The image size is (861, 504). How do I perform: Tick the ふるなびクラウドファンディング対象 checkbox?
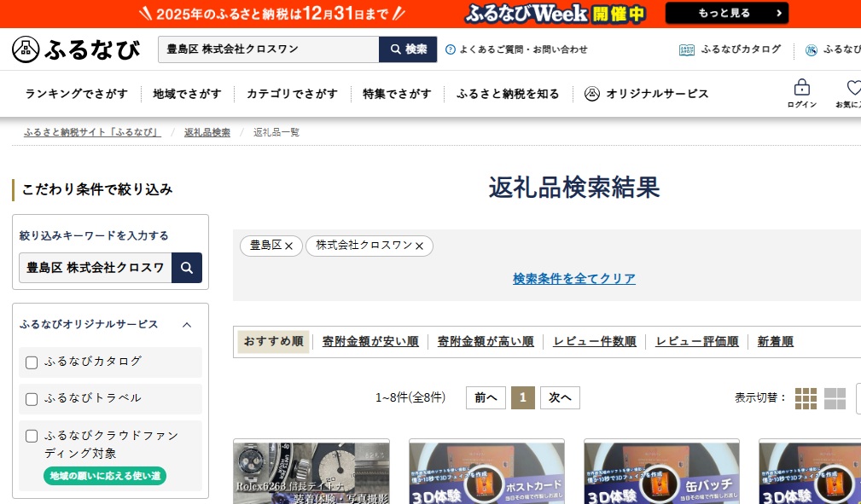pyautogui.click(x=32, y=436)
